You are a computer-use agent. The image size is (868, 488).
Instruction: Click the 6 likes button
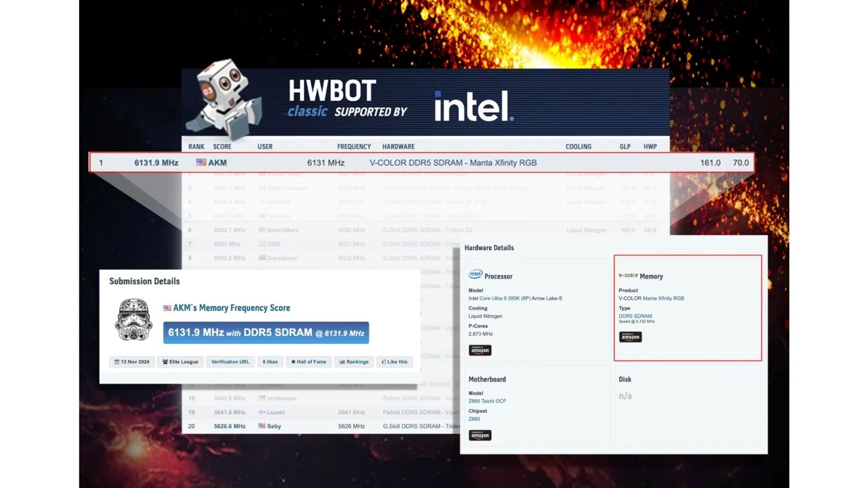(x=270, y=362)
